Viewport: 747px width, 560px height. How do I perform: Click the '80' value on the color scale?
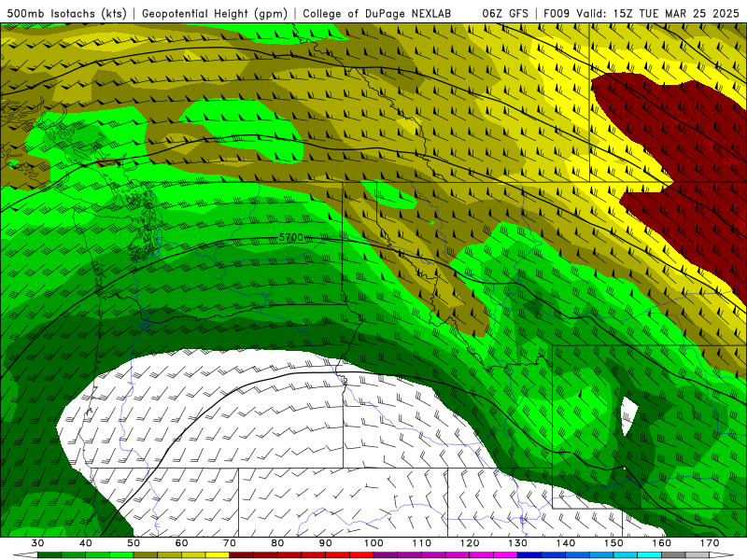tap(277, 543)
